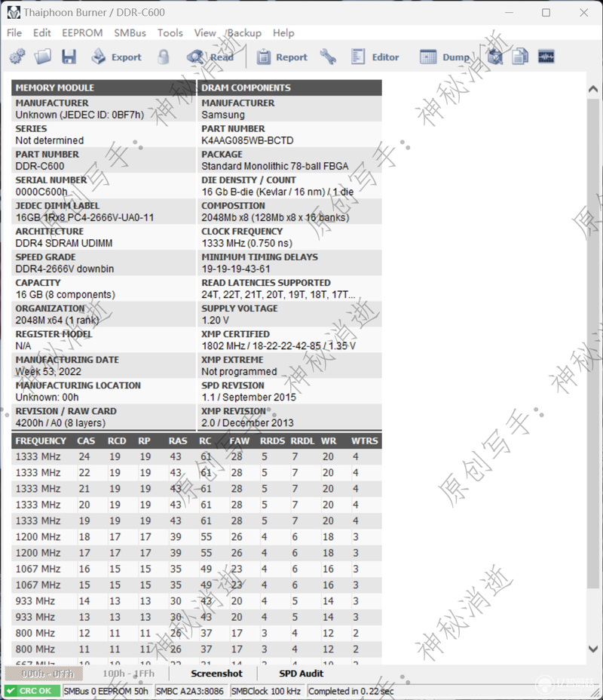Click the waveform monitor toolbar icon

coord(546,57)
